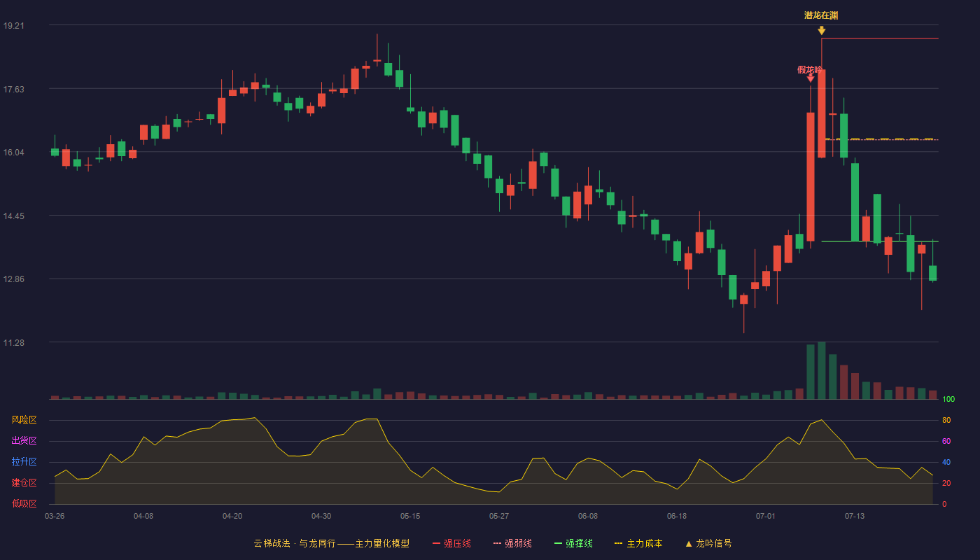Toggle the 主力成本 legend entry
This screenshot has height=560, width=980.
(x=638, y=544)
